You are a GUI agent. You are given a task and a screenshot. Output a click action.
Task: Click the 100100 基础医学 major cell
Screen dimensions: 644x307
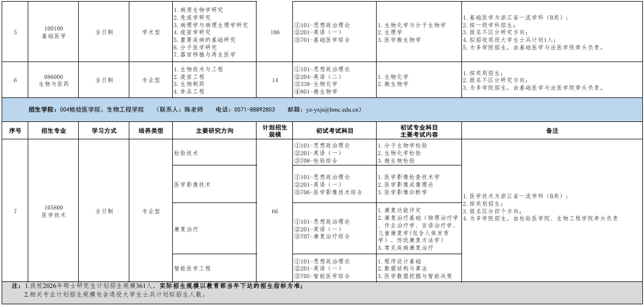pyautogui.click(x=54, y=32)
